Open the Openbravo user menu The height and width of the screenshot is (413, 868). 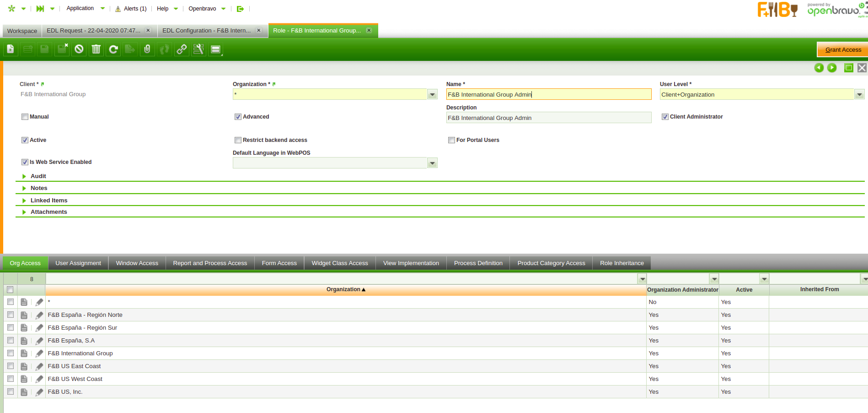[207, 9]
